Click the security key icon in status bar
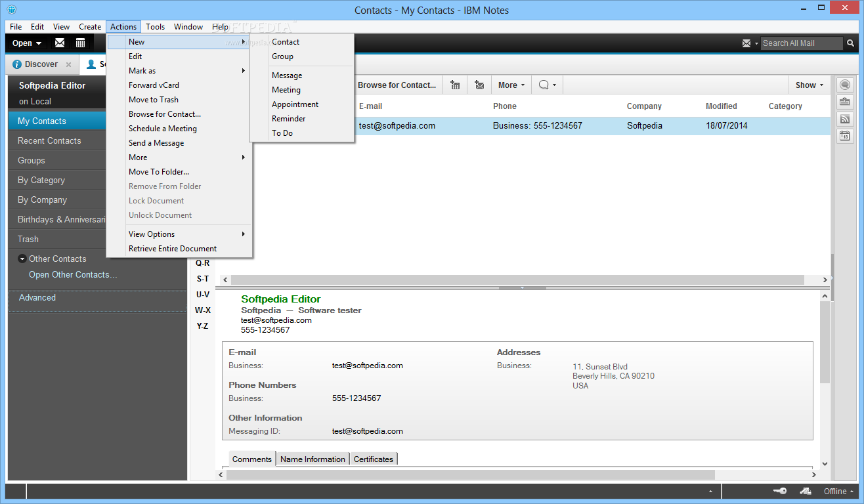Image resolution: width=864 pixels, height=504 pixels. (x=780, y=492)
